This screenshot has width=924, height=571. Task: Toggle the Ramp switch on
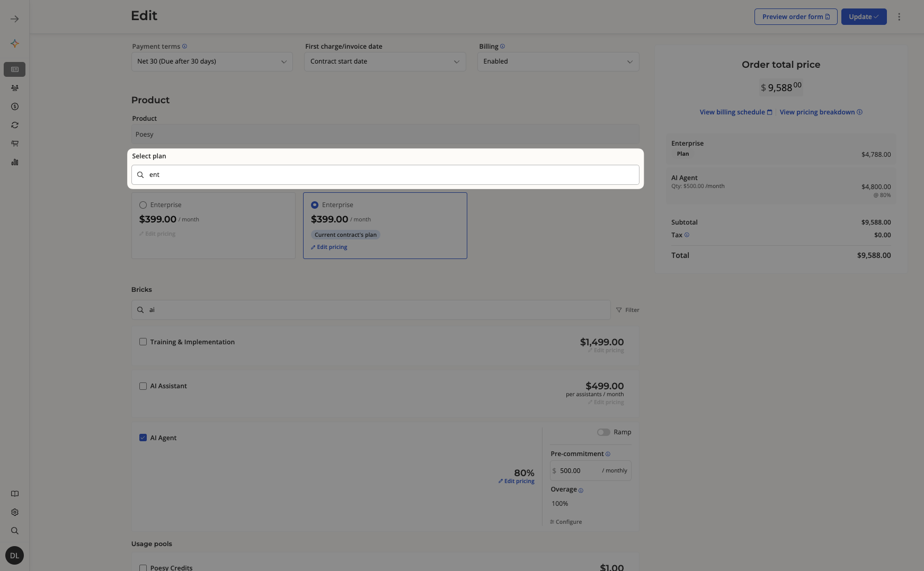[x=603, y=432]
